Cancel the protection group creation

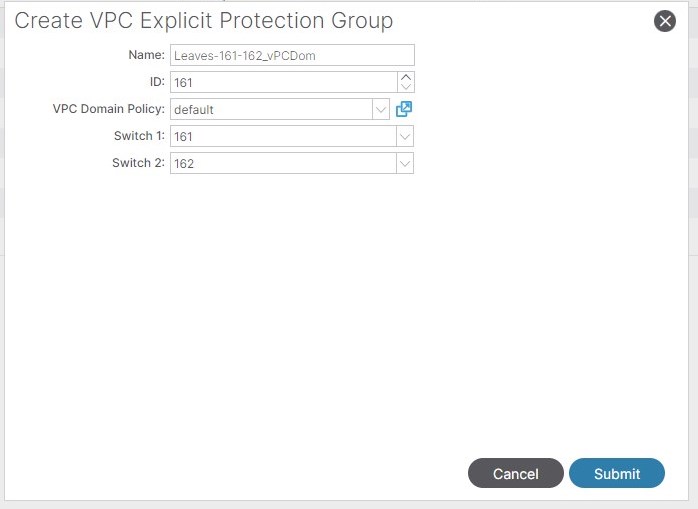(x=516, y=474)
